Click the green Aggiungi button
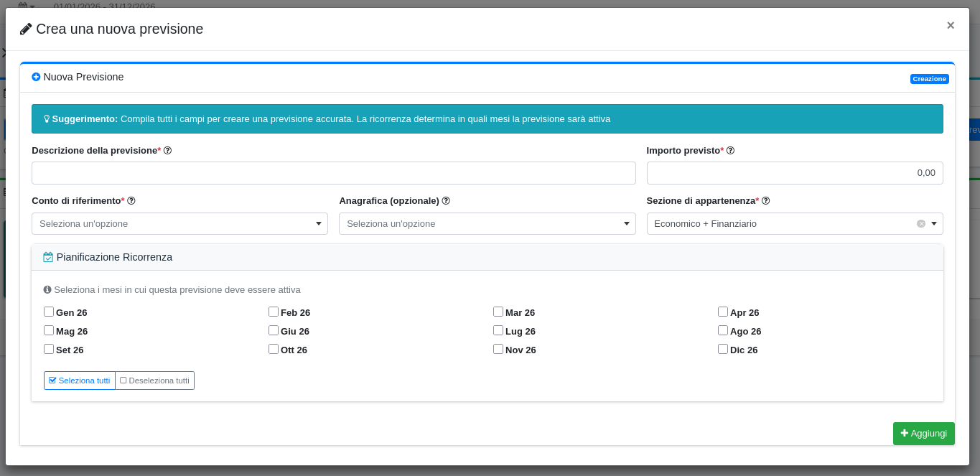Screen dimensions: 980x476 923,434
